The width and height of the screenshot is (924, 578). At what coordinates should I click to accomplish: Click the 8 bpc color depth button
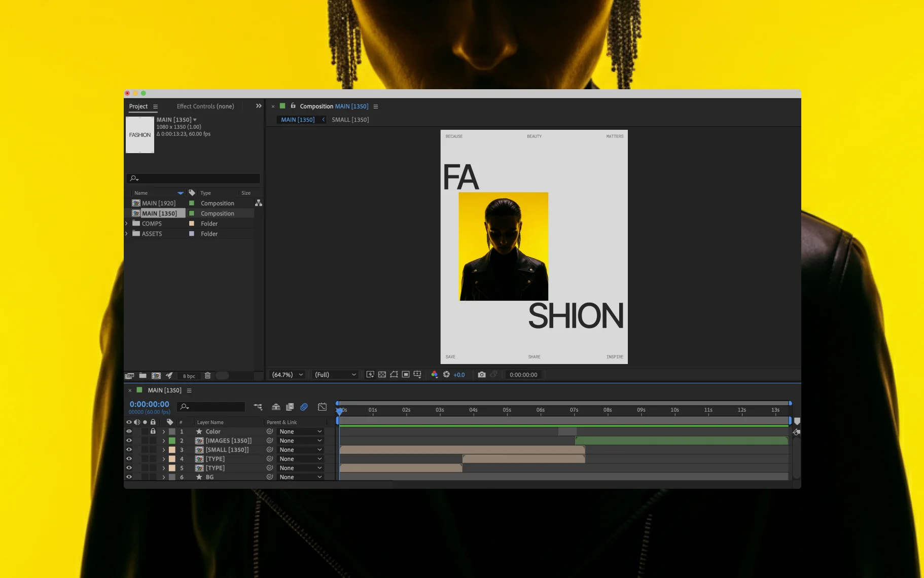click(189, 376)
